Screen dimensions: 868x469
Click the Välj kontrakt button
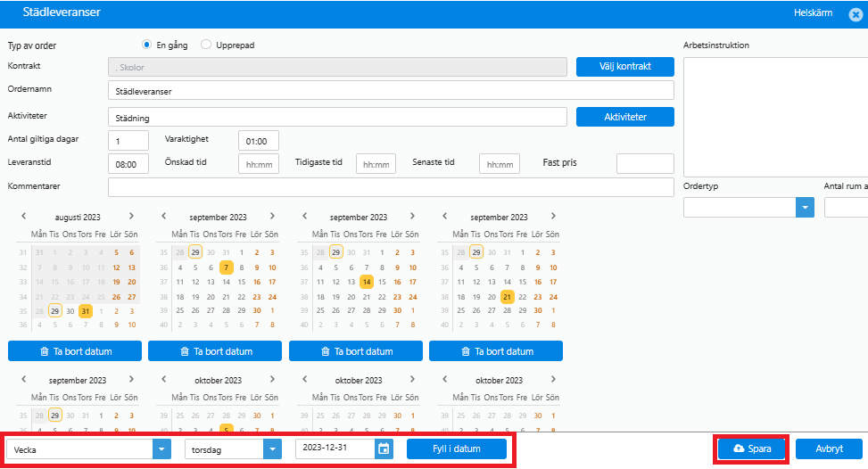point(625,66)
